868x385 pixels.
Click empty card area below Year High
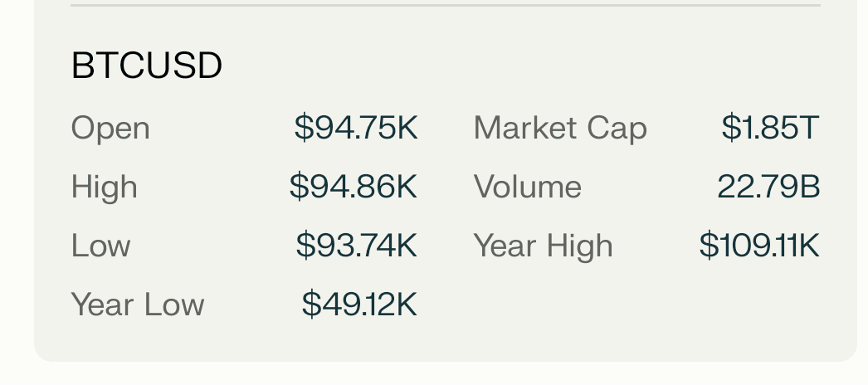pos(646,305)
